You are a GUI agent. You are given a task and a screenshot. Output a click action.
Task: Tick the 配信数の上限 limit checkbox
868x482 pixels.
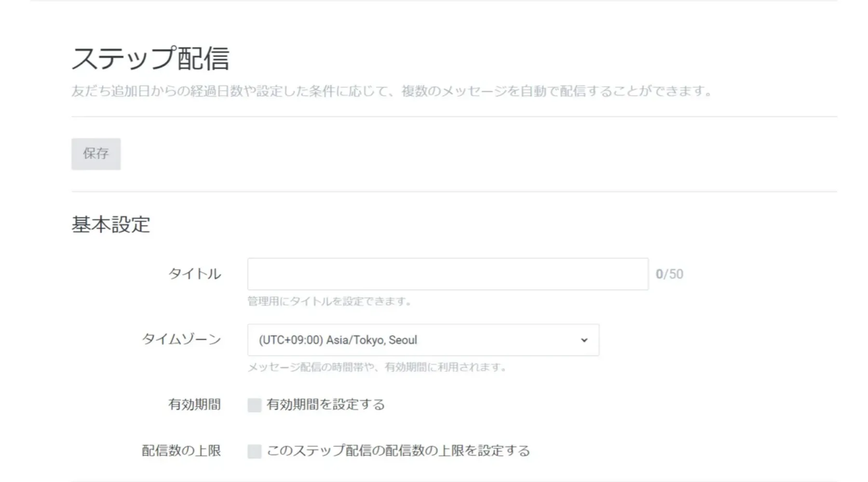[x=254, y=451]
